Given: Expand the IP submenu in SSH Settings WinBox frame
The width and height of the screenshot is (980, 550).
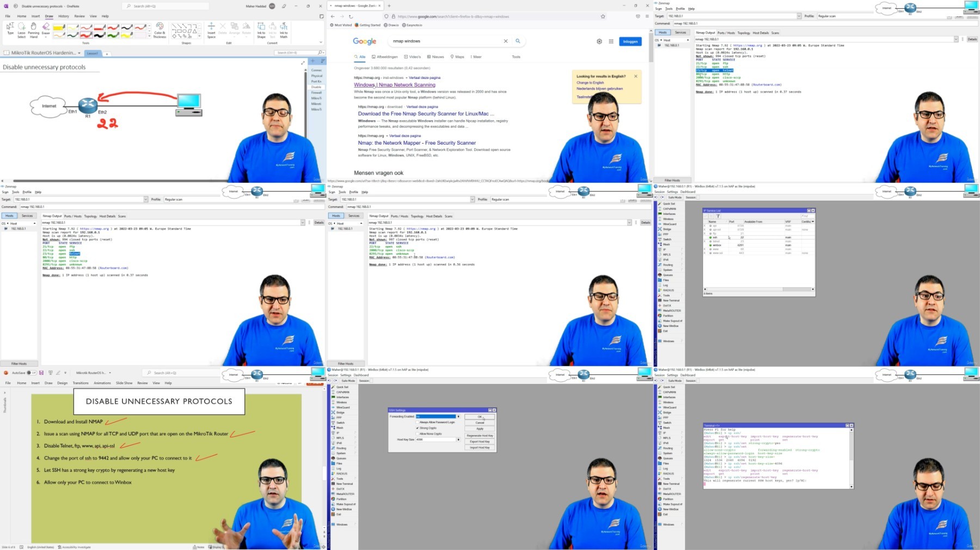Looking at the screenshot, I should [344, 433].
